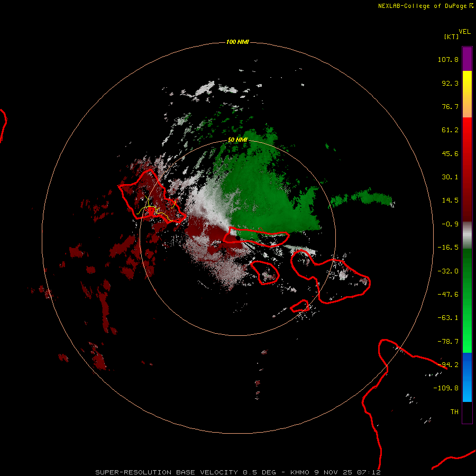The width and height of the screenshot is (476, 476).
Task: Click the 30.1 velocity scale value
Action: 450,177
